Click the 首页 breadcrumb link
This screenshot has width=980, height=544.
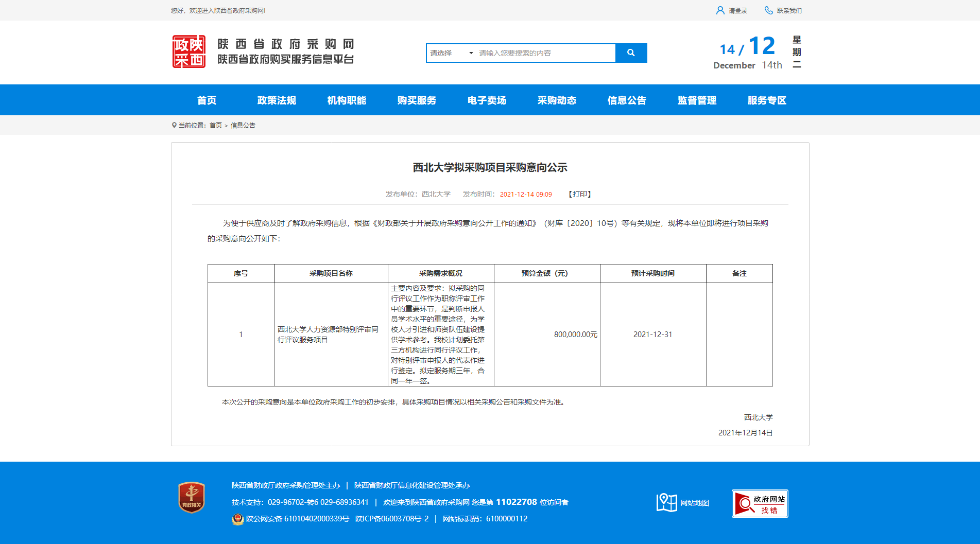[215, 126]
